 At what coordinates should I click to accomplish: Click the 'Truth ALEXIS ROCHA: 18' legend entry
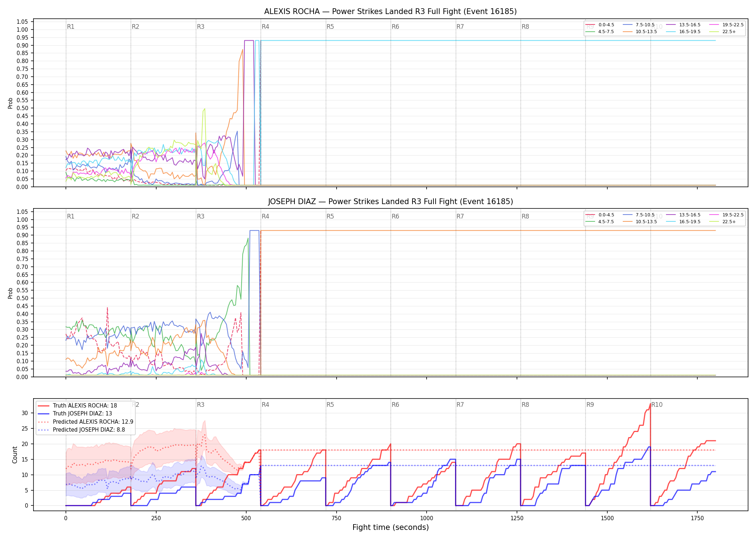77,406
